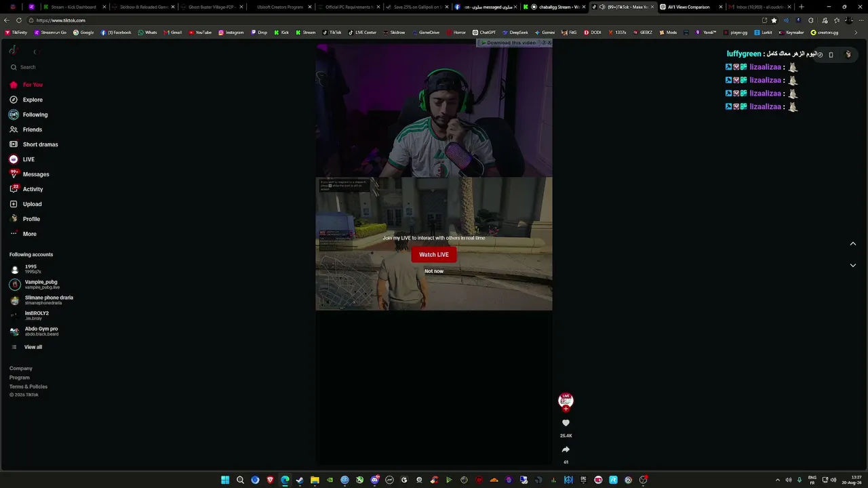Reload the page with refresh icon
Screen dimensions: 868x488
tap(19, 20)
